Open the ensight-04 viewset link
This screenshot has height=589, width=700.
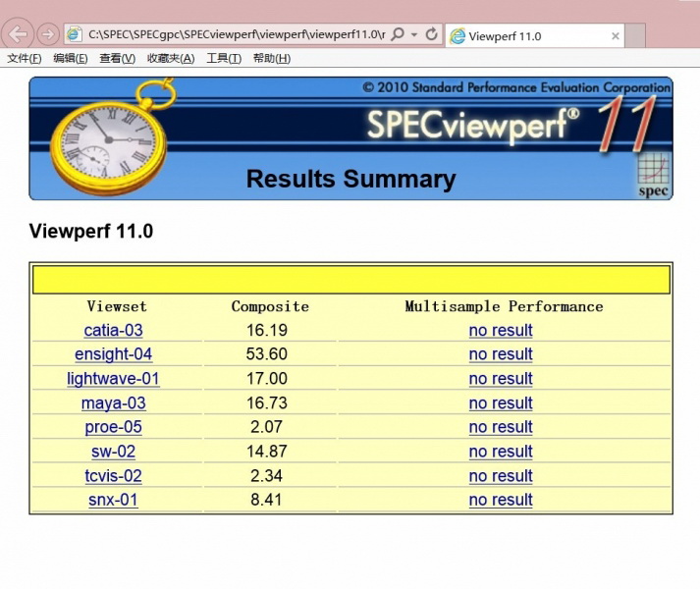pos(113,354)
